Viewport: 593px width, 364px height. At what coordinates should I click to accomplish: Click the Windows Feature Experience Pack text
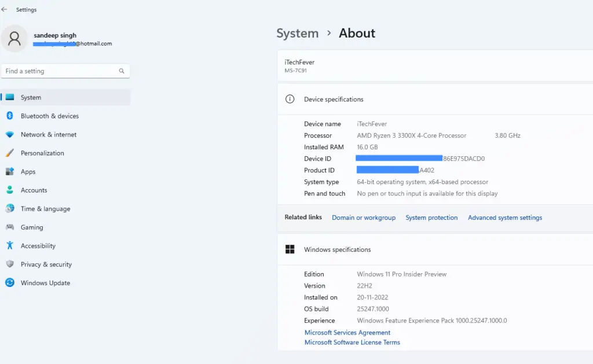432,321
